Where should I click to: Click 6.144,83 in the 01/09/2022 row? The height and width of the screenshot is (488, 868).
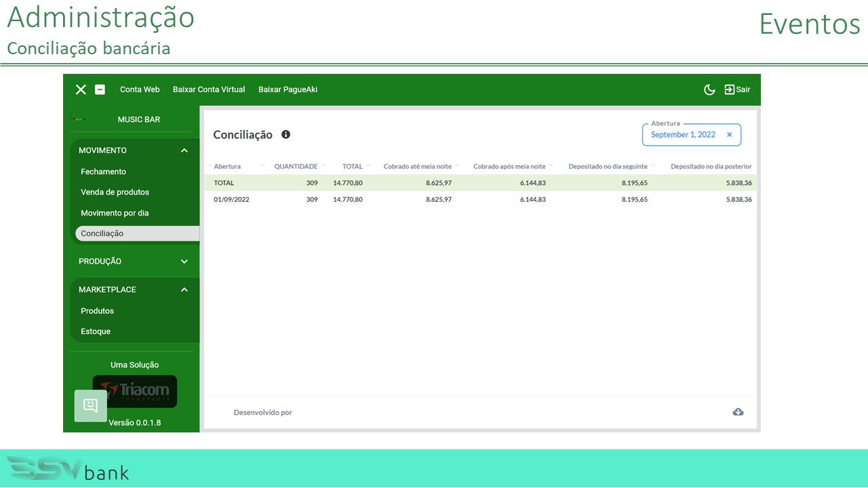coord(533,199)
